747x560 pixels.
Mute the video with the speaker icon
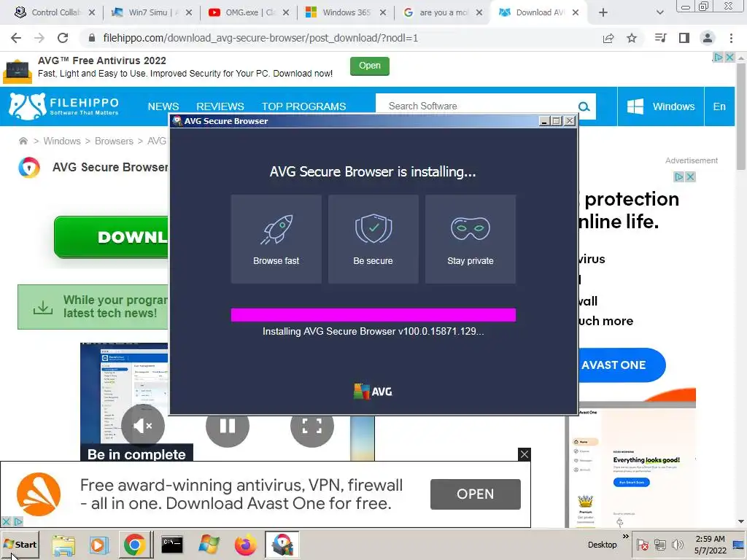pos(143,426)
